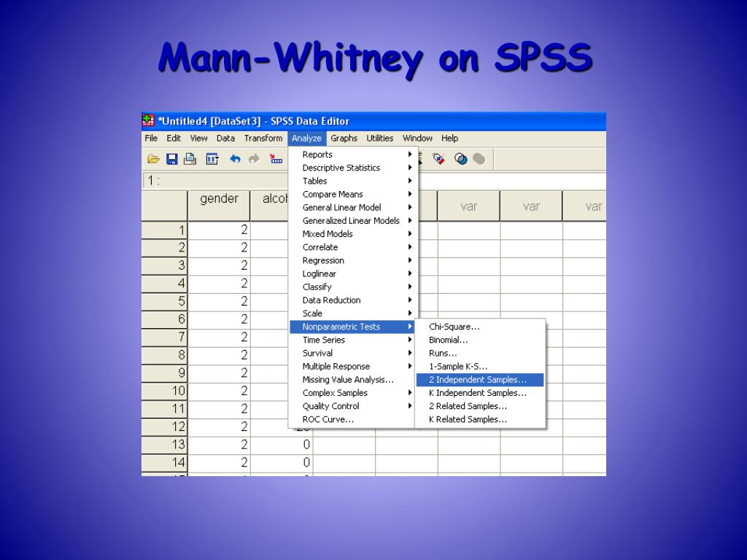Screen dimensions: 747x560
Task: Expand the Scale submenu
Action: tap(353, 314)
